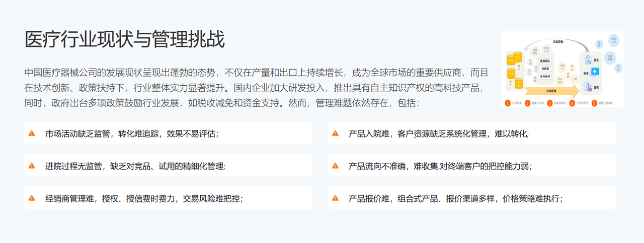
Task: Click the 产品报价难 challenge card text
Action: pyautogui.click(x=455, y=198)
